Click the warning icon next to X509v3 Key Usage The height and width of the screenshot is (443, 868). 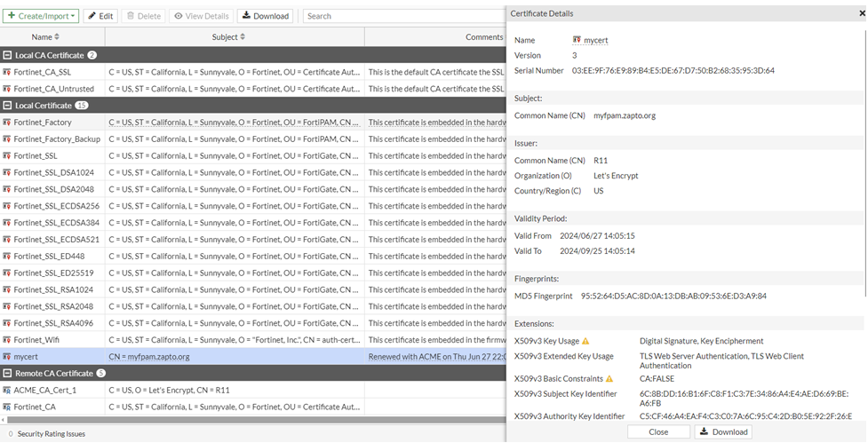[x=585, y=341]
